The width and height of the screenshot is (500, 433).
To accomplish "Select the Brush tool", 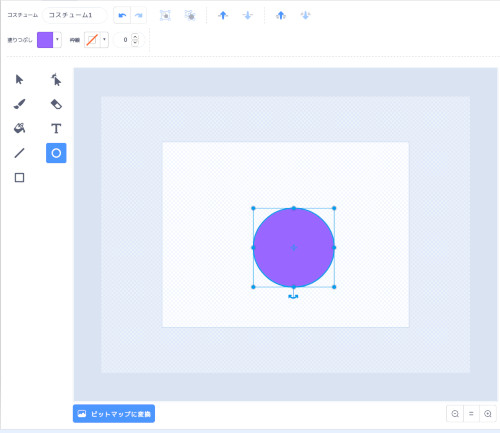I will point(19,104).
